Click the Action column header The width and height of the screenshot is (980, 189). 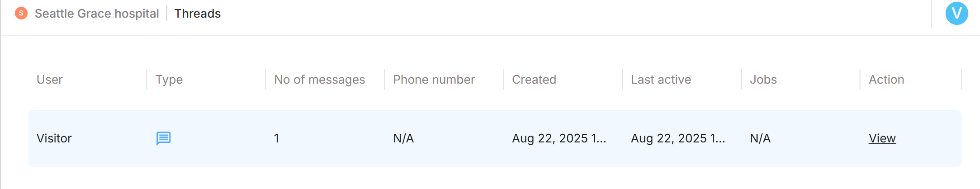coord(886,80)
